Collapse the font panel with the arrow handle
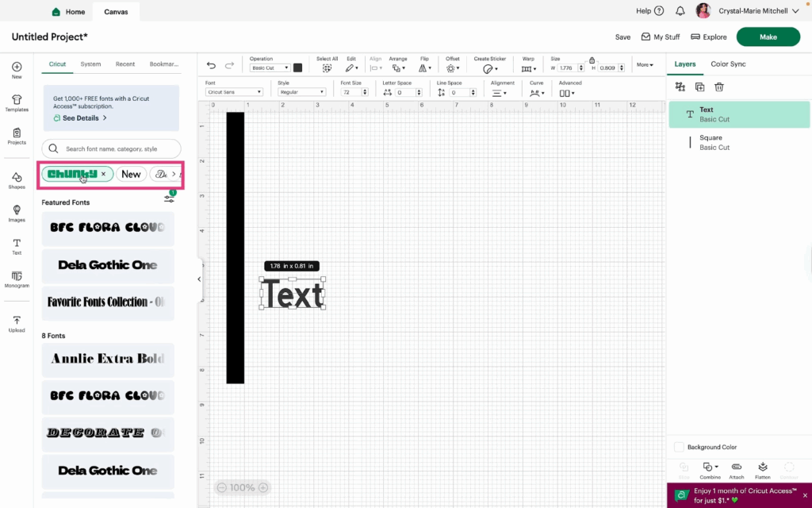 [199, 279]
